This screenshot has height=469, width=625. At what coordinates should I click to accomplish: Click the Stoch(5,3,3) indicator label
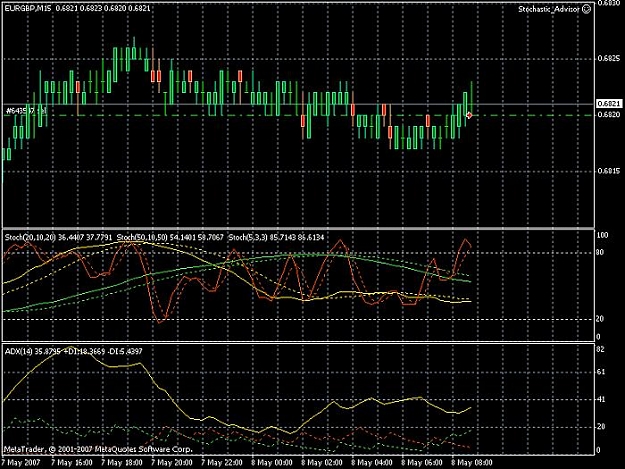pyautogui.click(x=248, y=237)
